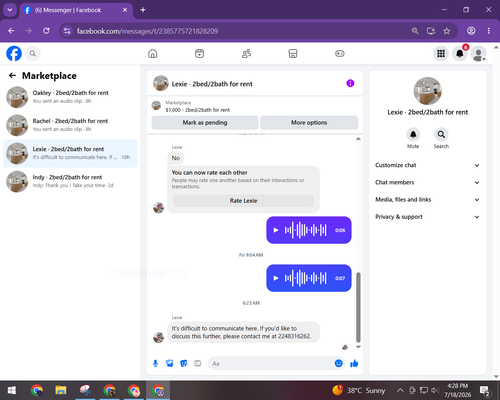Open Chrome tab search dropdown
The width and height of the screenshot is (500, 400).
click(10, 10)
